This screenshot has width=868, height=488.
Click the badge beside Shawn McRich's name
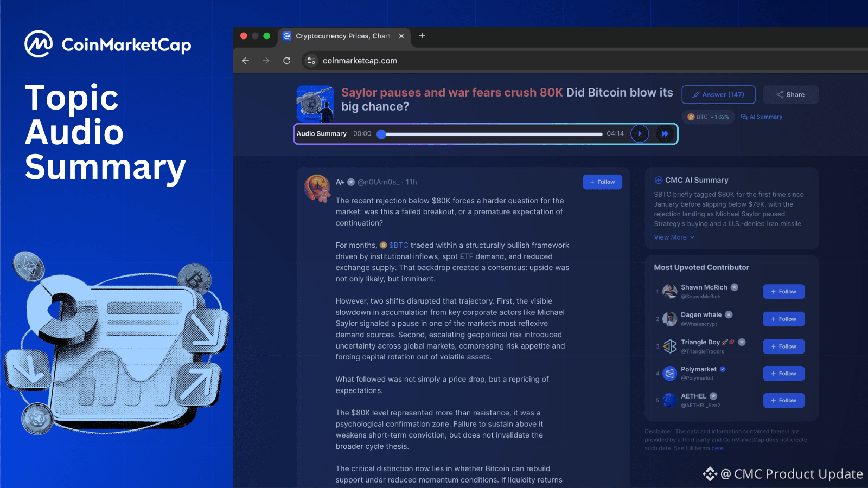coord(734,287)
